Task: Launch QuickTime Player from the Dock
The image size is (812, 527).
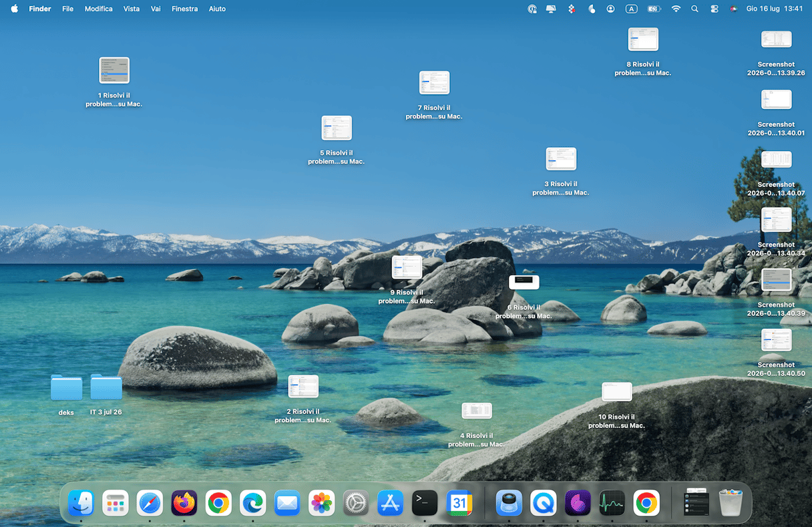Action: pyautogui.click(x=544, y=503)
